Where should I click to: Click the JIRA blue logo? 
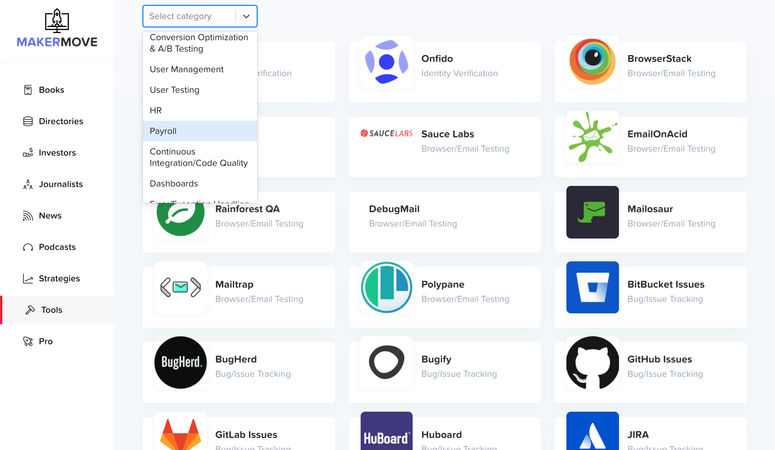592,431
